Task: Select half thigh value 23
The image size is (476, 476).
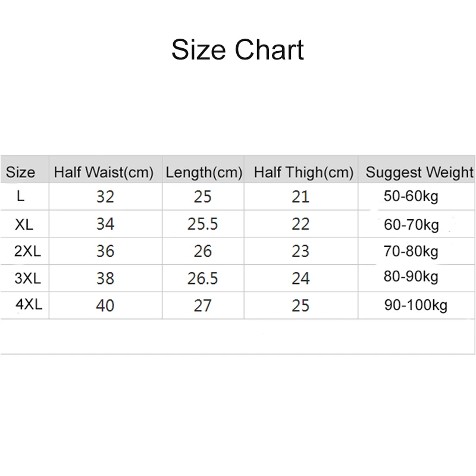Action: [301, 251]
